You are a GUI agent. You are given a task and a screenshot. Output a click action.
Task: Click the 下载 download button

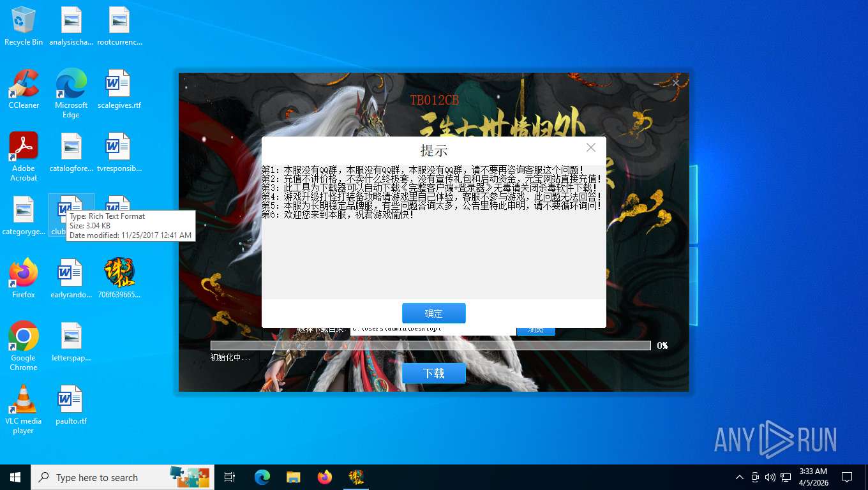[x=434, y=373]
